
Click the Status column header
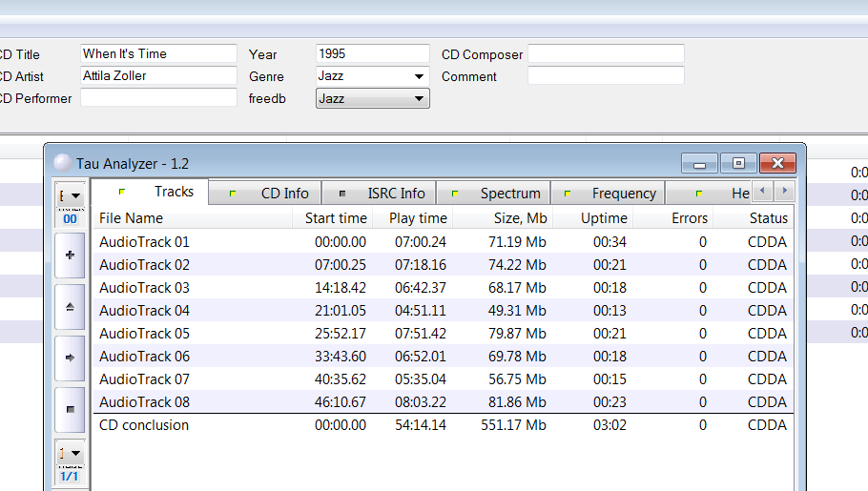[x=754, y=218]
